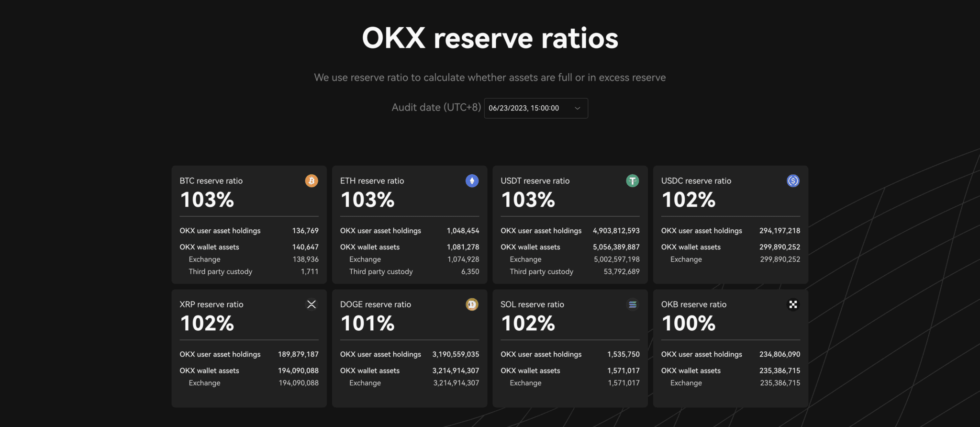Viewport: 980px width, 427px height.
Task: Click the XRP logo icon
Action: [x=312, y=304]
